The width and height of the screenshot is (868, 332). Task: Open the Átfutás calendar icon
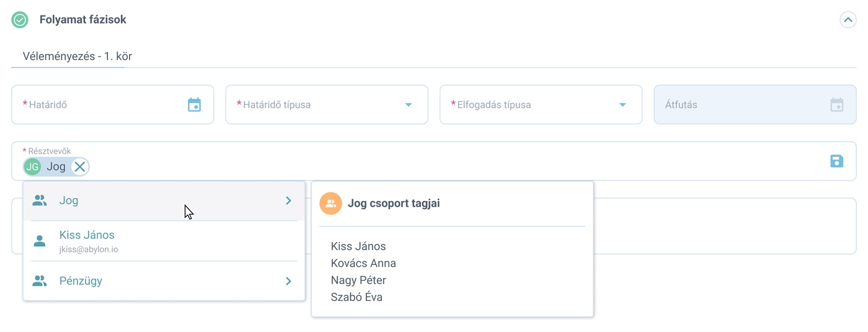(837, 105)
